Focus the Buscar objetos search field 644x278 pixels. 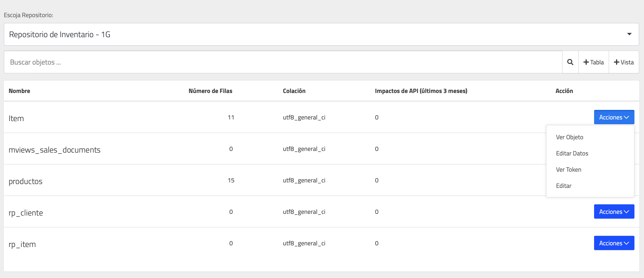point(283,62)
